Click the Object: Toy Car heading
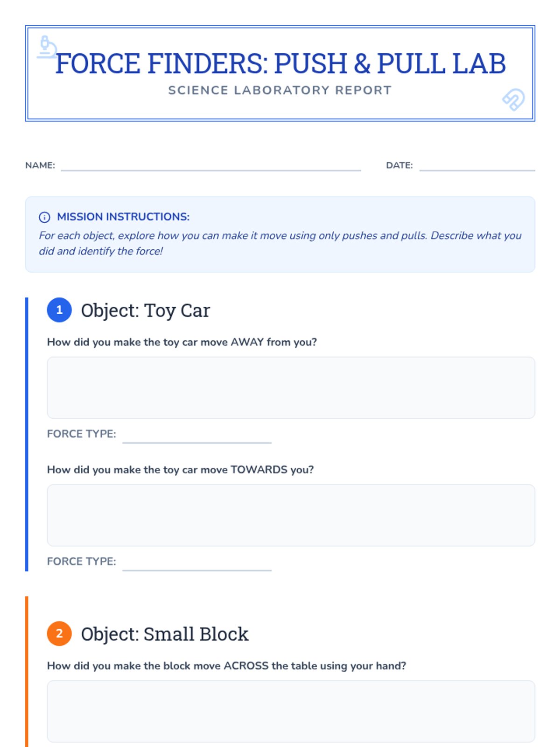The image size is (560, 747). tap(145, 310)
